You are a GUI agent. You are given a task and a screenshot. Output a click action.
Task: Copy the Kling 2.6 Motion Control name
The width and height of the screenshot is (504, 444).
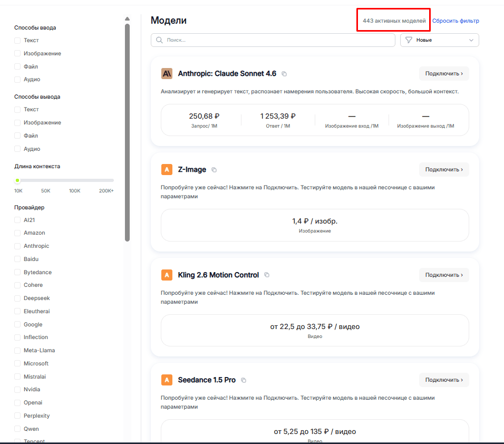(x=267, y=275)
